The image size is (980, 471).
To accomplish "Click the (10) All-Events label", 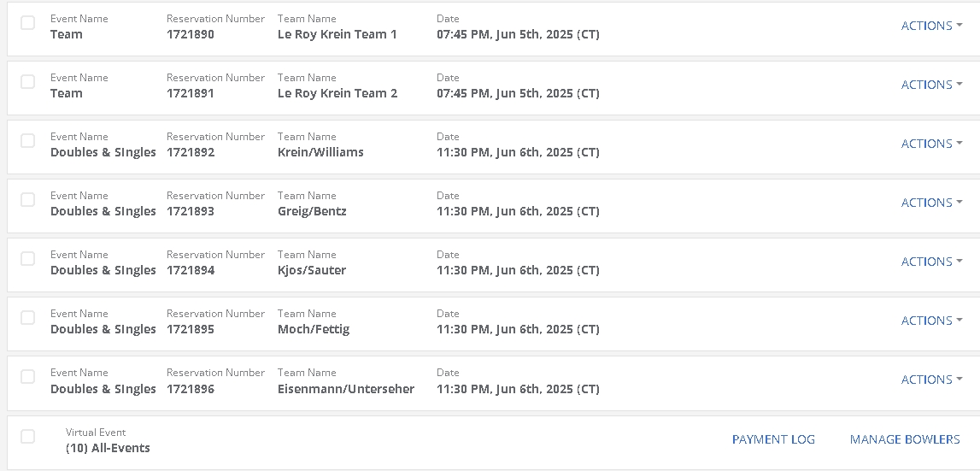I will [108, 448].
